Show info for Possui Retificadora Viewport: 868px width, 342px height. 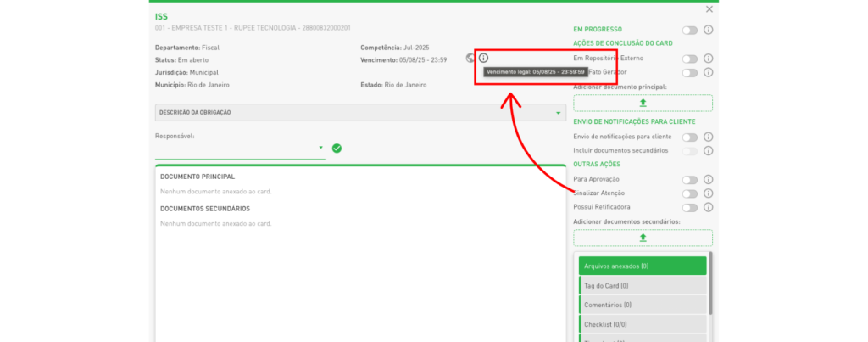(709, 208)
